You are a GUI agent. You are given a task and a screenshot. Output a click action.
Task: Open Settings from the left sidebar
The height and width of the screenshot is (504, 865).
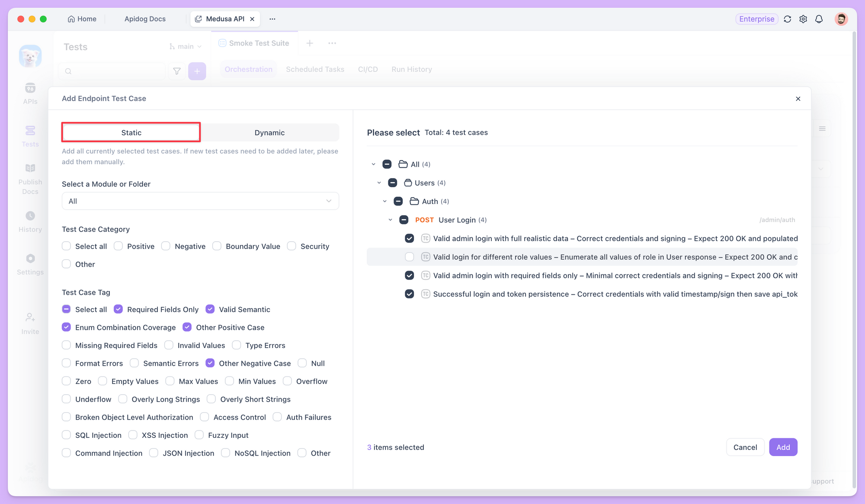pos(30,259)
